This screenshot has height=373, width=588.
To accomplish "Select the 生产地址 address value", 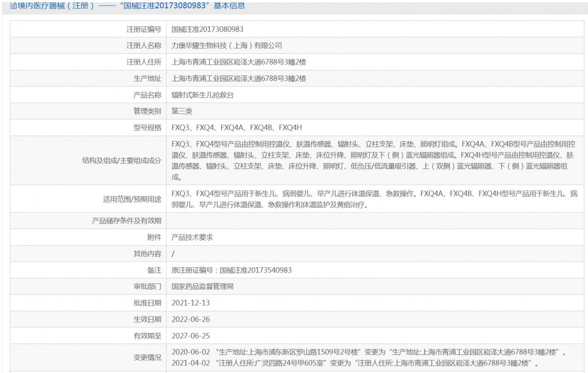I will click(x=239, y=78).
